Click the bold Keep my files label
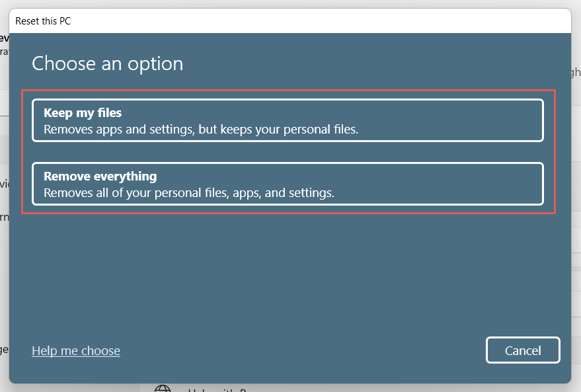The image size is (581, 392). pos(83,113)
